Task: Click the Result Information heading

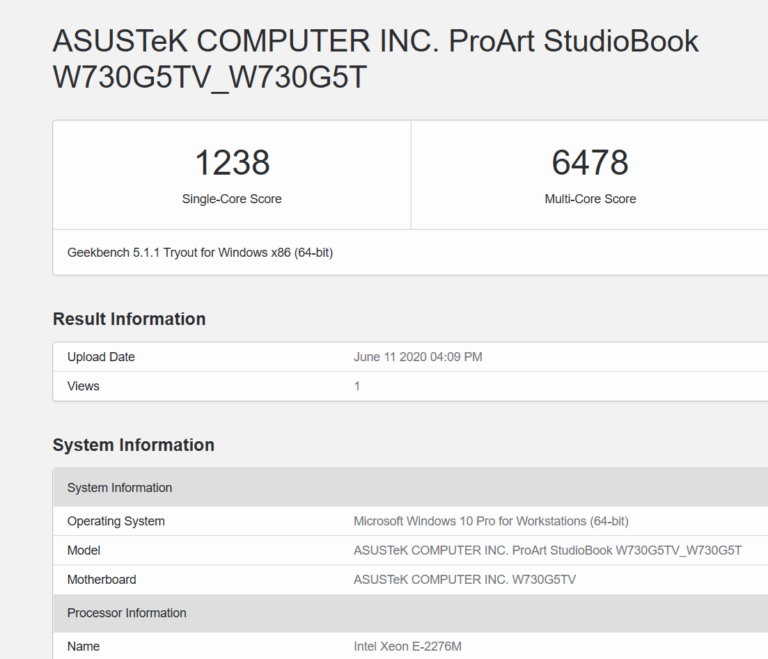Action: pos(129,319)
